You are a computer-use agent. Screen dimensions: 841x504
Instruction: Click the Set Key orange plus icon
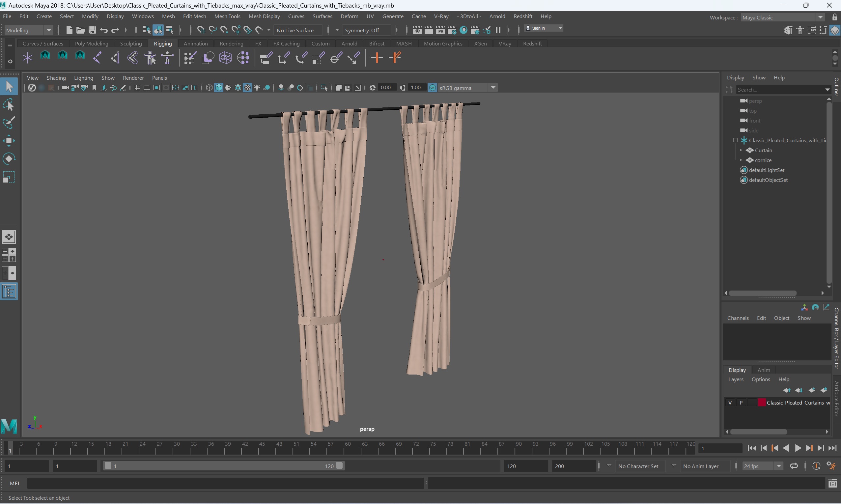(377, 58)
